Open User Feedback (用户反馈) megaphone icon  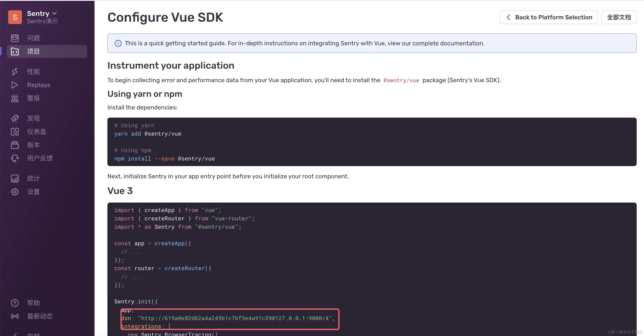click(15, 158)
